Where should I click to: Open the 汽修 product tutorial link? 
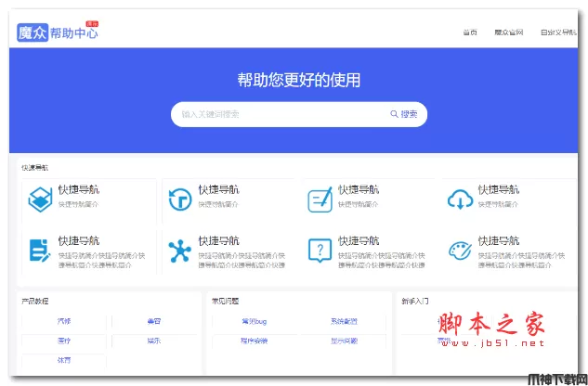[63, 321]
